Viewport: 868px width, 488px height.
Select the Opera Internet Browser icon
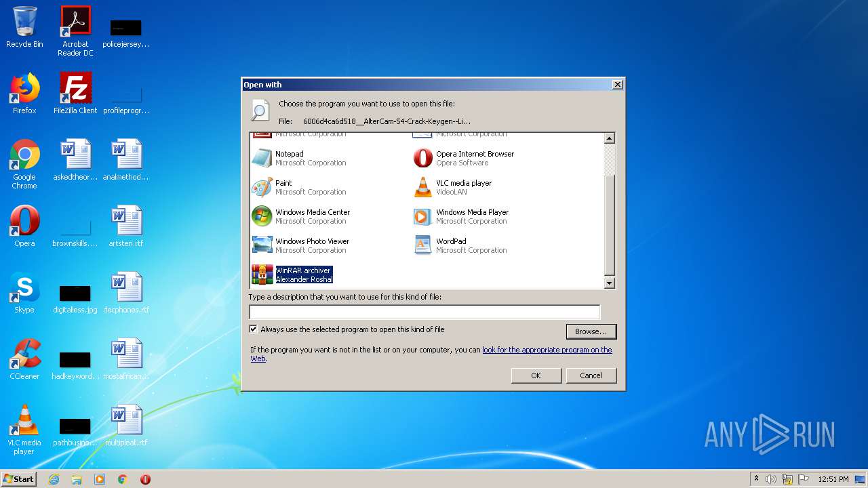point(422,158)
